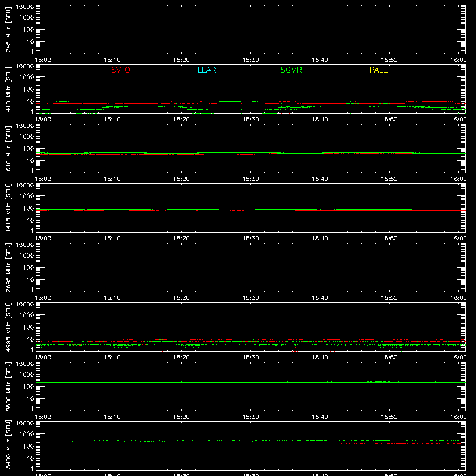Image resolution: width=476 pixels, height=476 pixels.
Task: Click the 10 y-axis value on 1415 MHz panel
Action: click(30, 220)
